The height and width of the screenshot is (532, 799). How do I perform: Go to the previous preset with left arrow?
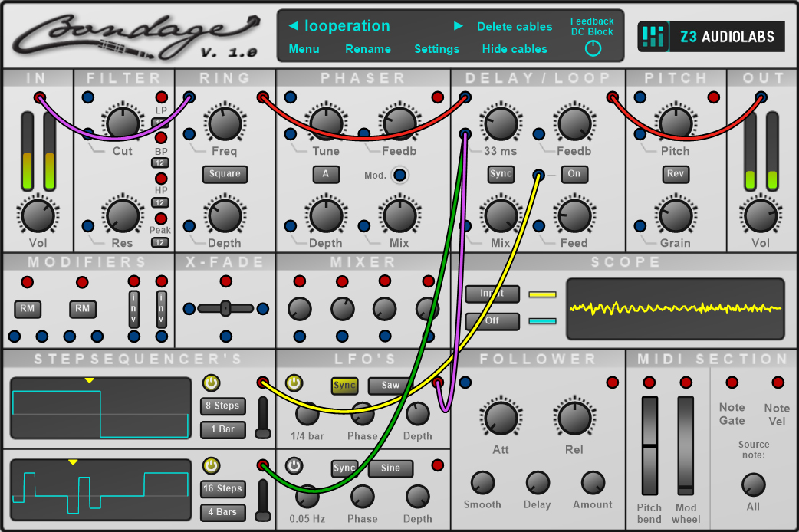[x=293, y=25]
